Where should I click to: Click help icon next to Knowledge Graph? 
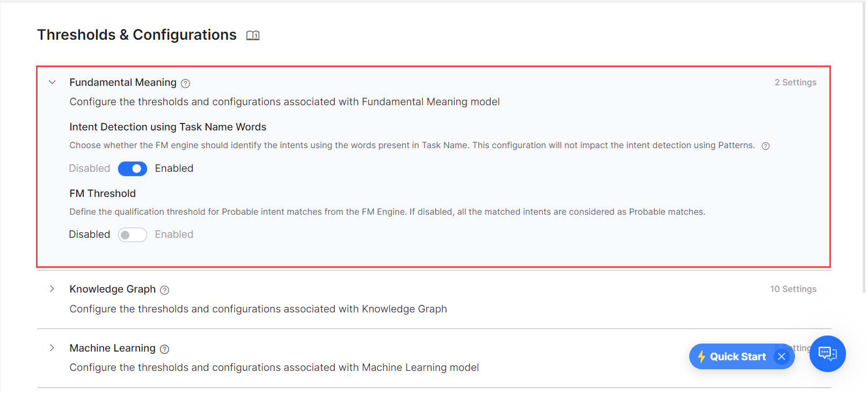[x=165, y=290]
